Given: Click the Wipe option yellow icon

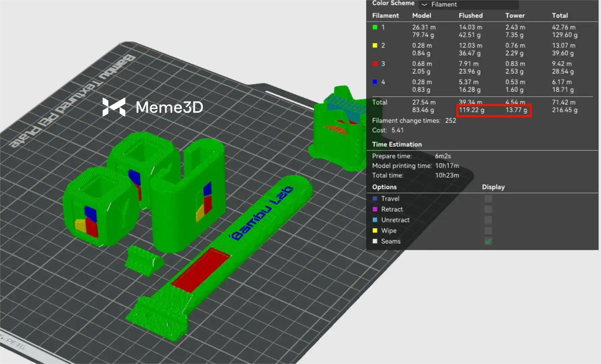Looking at the screenshot, I should point(375,231).
